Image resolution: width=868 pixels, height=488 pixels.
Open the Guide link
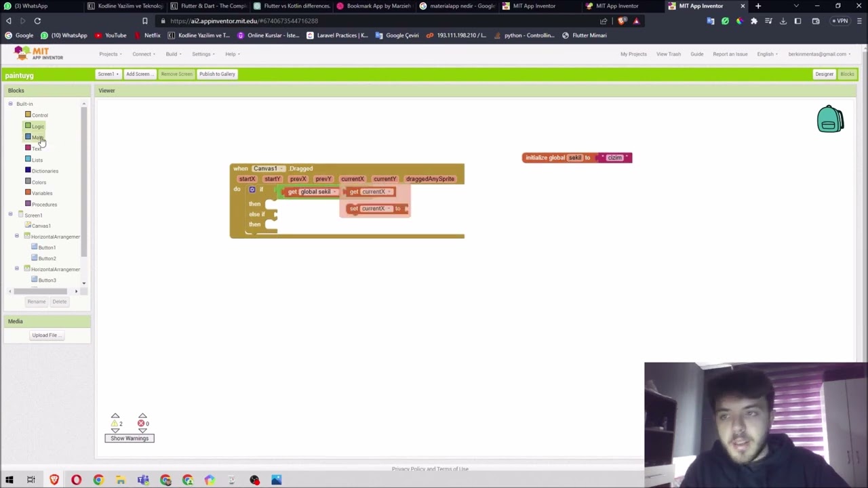(x=696, y=54)
